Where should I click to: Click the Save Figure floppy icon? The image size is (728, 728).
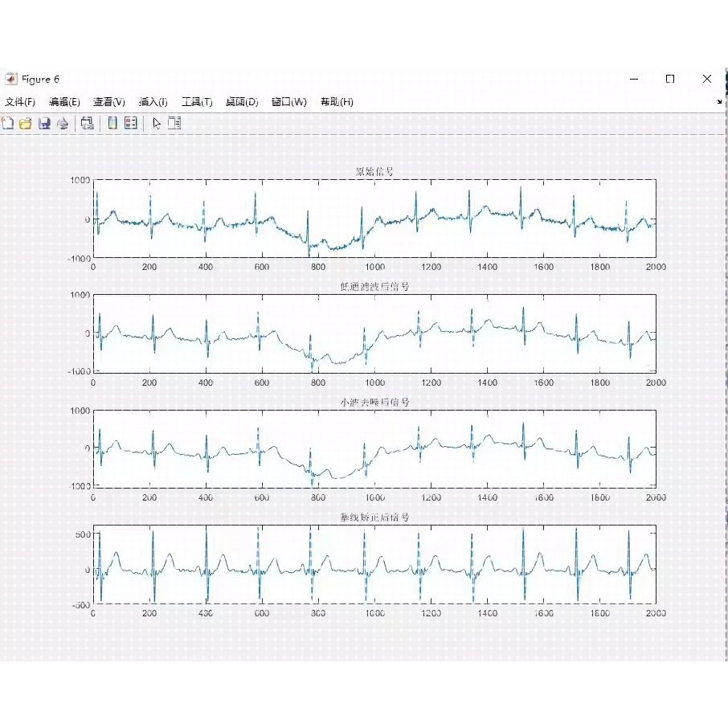pyautogui.click(x=44, y=124)
